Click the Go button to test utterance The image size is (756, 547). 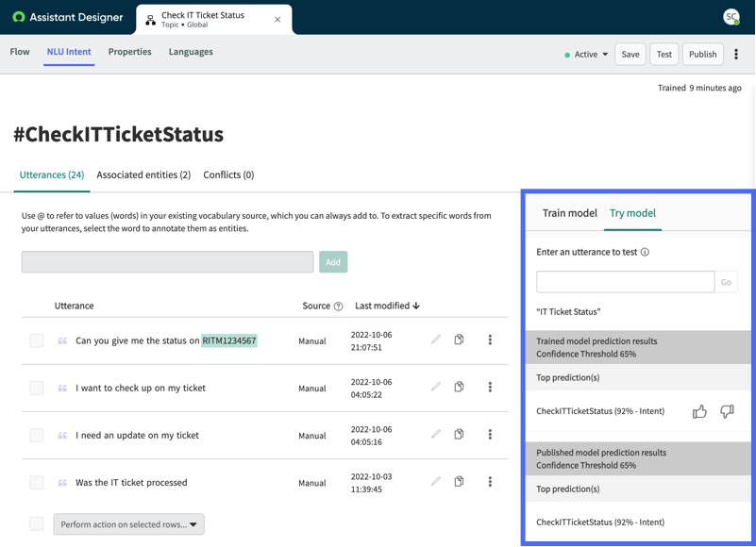(726, 282)
